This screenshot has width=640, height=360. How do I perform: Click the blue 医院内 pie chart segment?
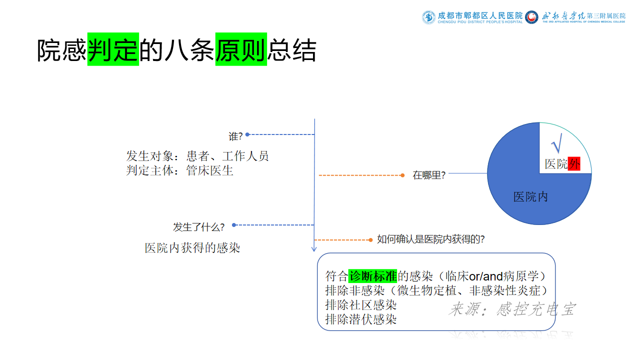(530, 197)
